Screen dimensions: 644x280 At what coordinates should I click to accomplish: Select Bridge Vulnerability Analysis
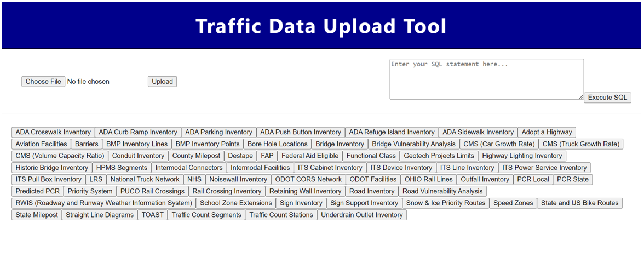(x=413, y=144)
